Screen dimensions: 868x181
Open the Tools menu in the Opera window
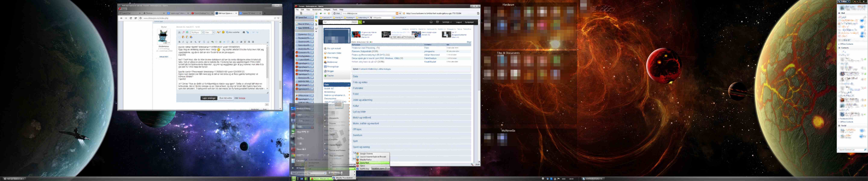coord(335,10)
